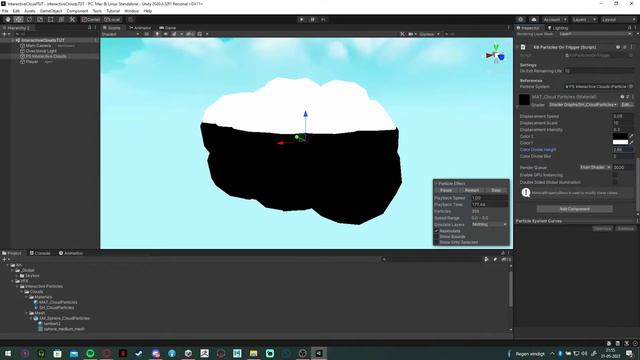Toggle Double Sided Global Illumination checkbox
Viewport: 640px width, 360px height.
click(615, 182)
